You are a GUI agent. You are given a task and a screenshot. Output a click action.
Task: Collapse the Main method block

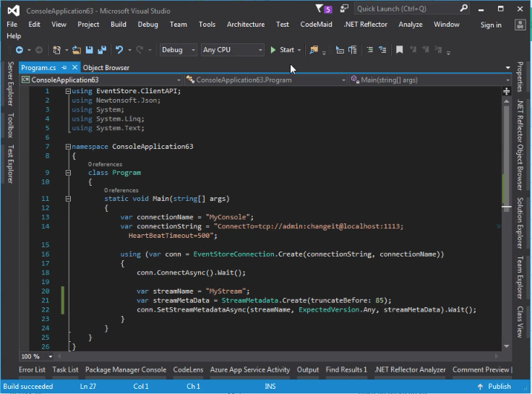pyautogui.click(x=68, y=199)
